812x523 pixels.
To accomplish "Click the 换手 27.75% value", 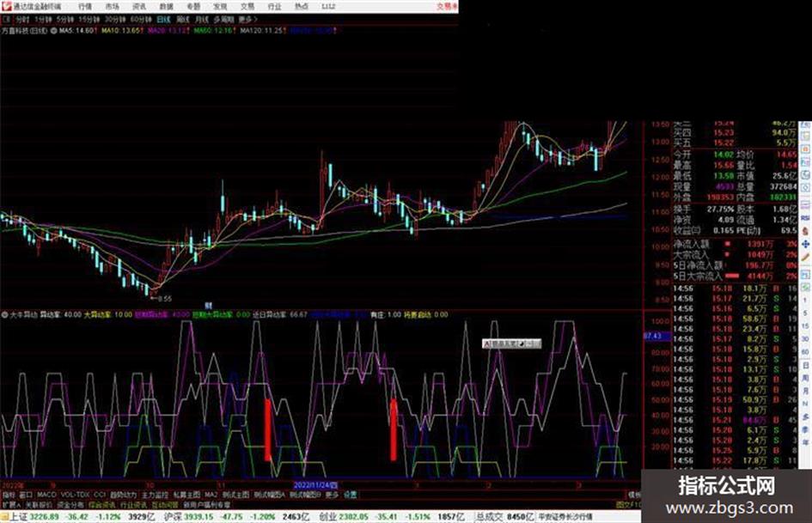I will pyautogui.click(x=720, y=210).
